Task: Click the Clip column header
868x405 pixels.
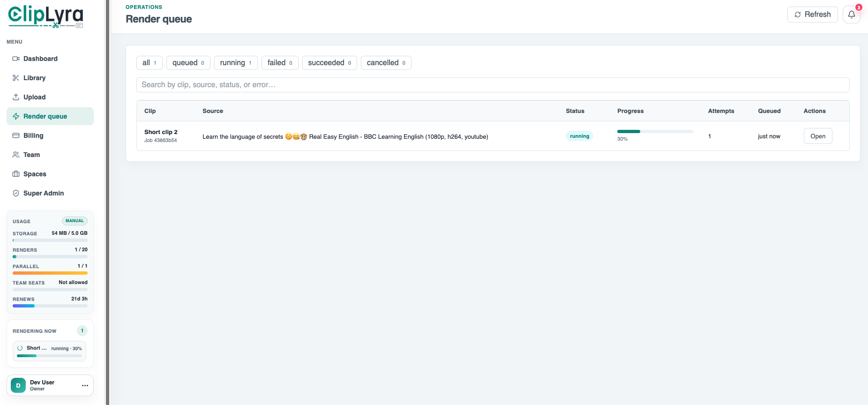Action: [150, 111]
